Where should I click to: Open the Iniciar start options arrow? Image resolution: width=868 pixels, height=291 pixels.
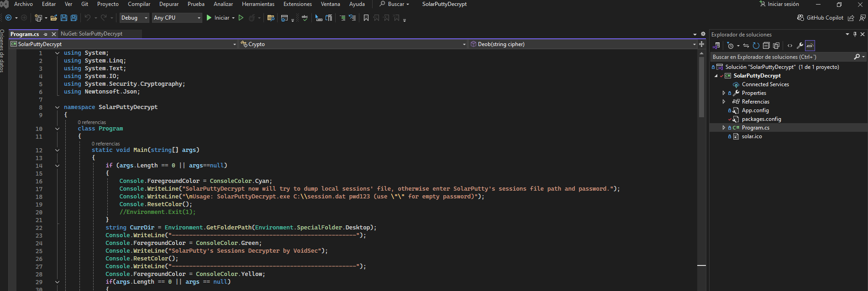233,18
